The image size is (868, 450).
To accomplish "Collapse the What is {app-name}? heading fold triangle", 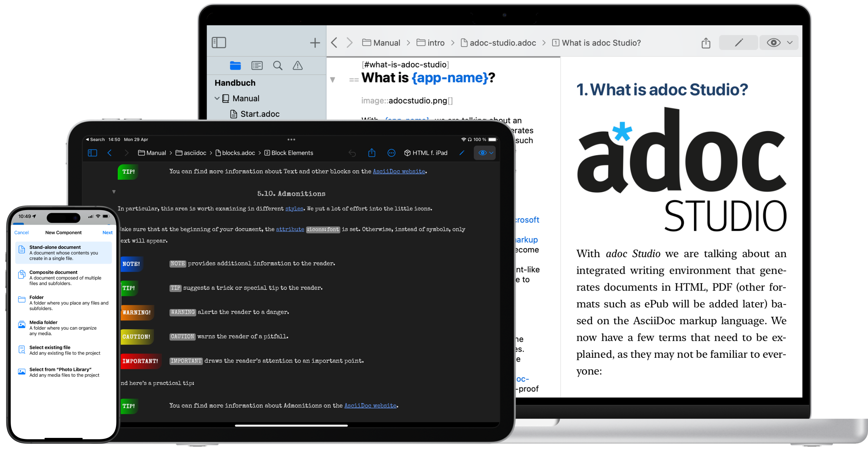I will pyautogui.click(x=333, y=80).
